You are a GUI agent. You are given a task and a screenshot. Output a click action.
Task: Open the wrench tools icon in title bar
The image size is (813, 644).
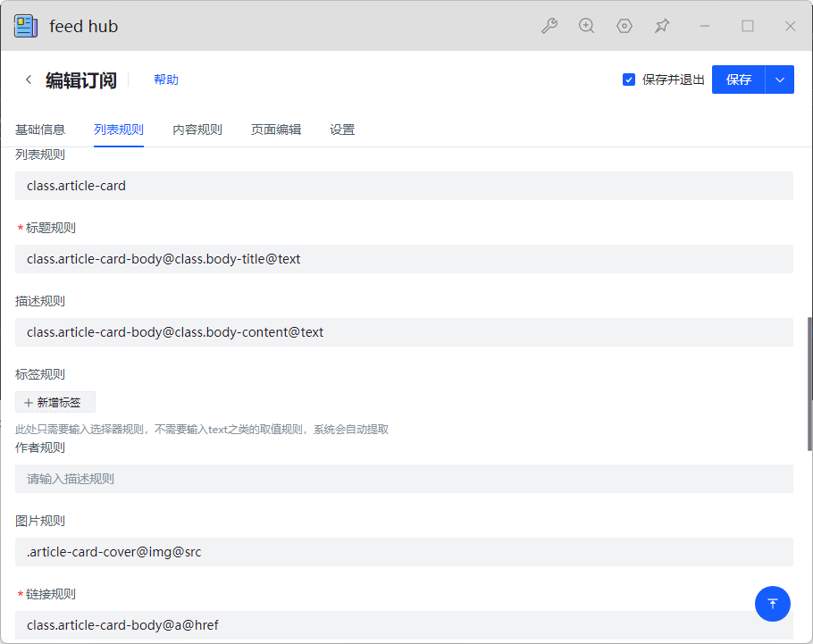pyautogui.click(x=549, y=26)
